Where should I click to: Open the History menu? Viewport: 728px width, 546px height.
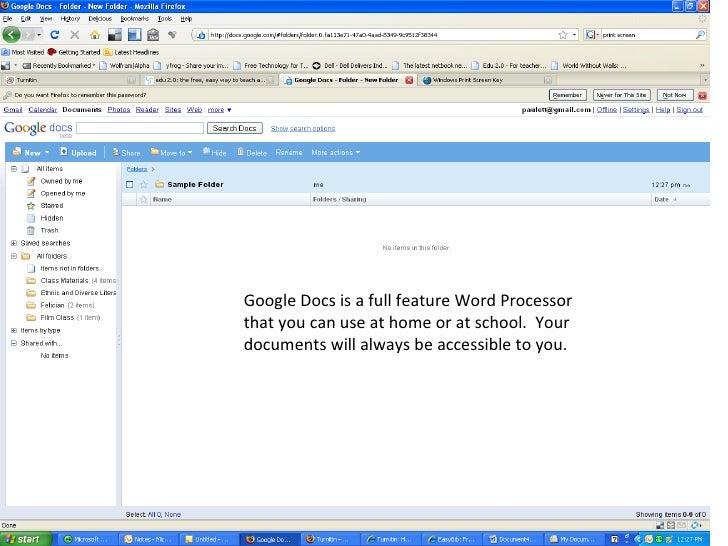click(70, 19)
